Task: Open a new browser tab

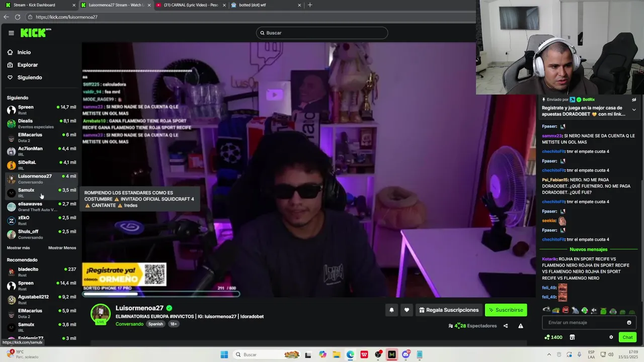Action: [x=310, y=5]
